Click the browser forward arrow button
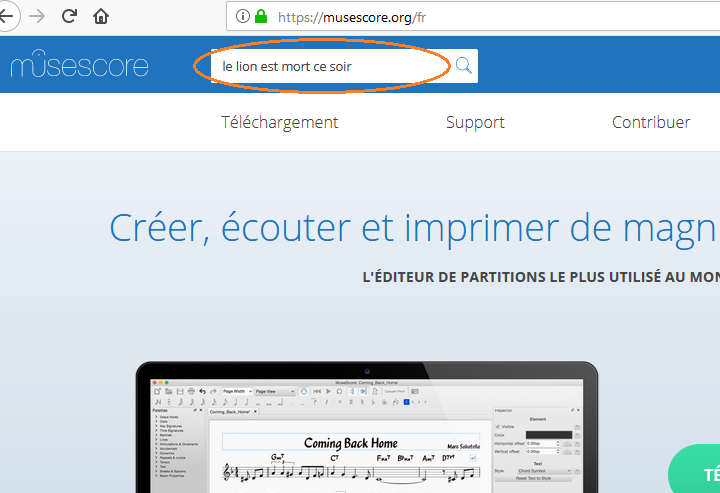The height and width of the screenshot is (493, 720). (37, 17)
